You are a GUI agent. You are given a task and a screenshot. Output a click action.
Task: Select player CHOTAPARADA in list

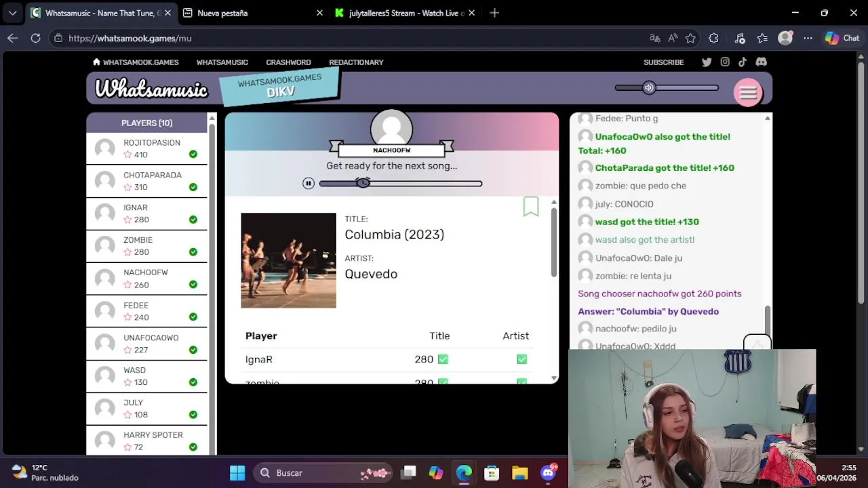146,181
